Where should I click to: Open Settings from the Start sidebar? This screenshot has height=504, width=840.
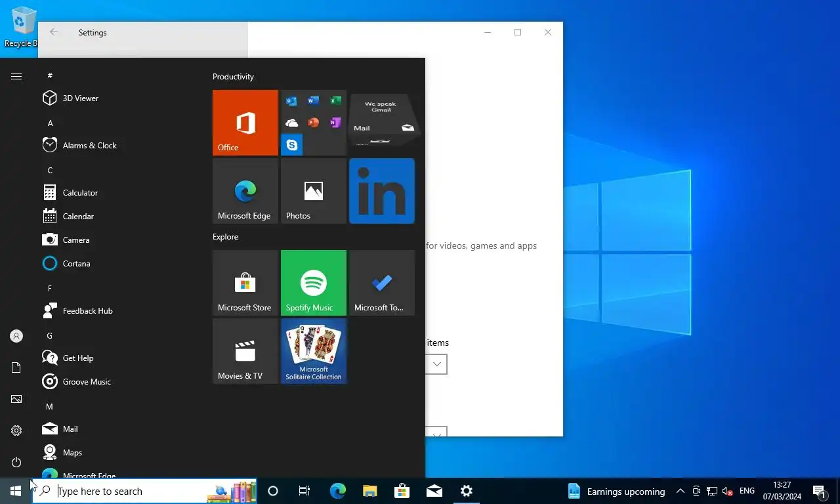16,430
